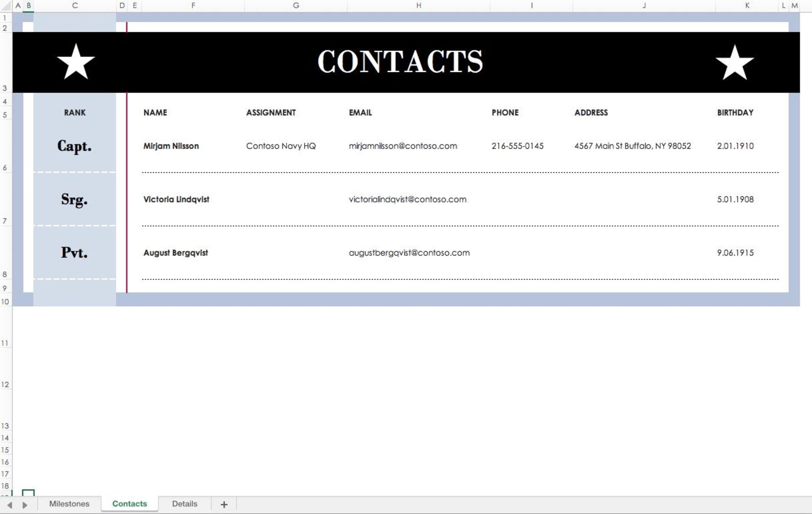Select column F header
The width and height of the screenshot is (812, 514).
click(x=193, y=6)
